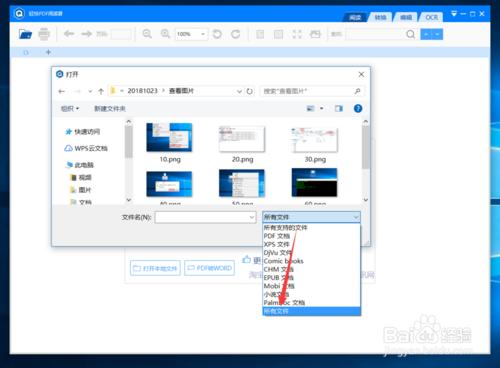Screen dimensions: 500x368
Task: Select the 30.png thumbnail
Action: pyautogui.click(x=315, y=140)
